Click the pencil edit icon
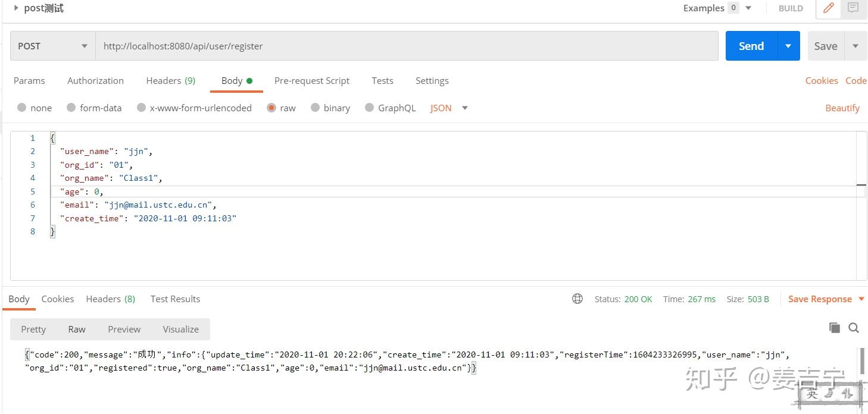The image size is (868, 414). click(x=828, y=8)
